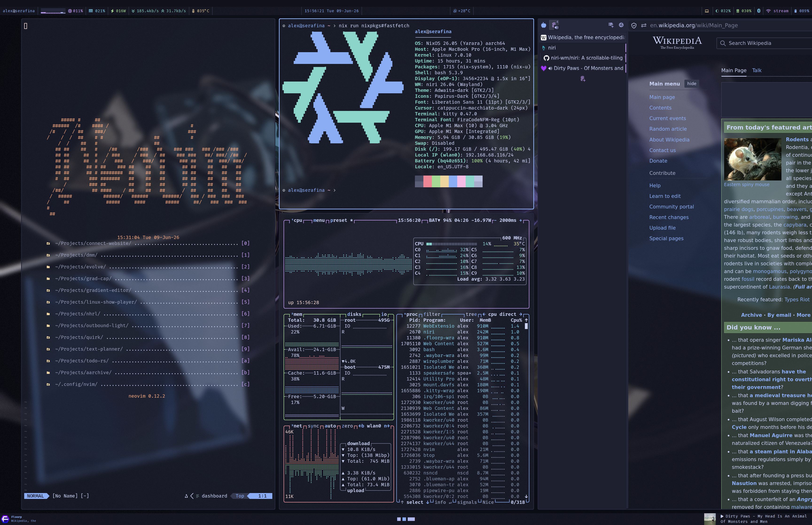Image resolution: width=812 pixels, height=525 pixels.
Task: Click the brightness 032% indicator in the top bar
Action: coord(723,11)
